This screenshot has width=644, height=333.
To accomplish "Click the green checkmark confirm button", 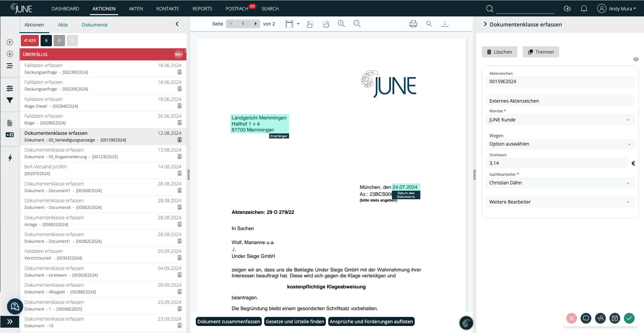I will click(x=629, y=318).
